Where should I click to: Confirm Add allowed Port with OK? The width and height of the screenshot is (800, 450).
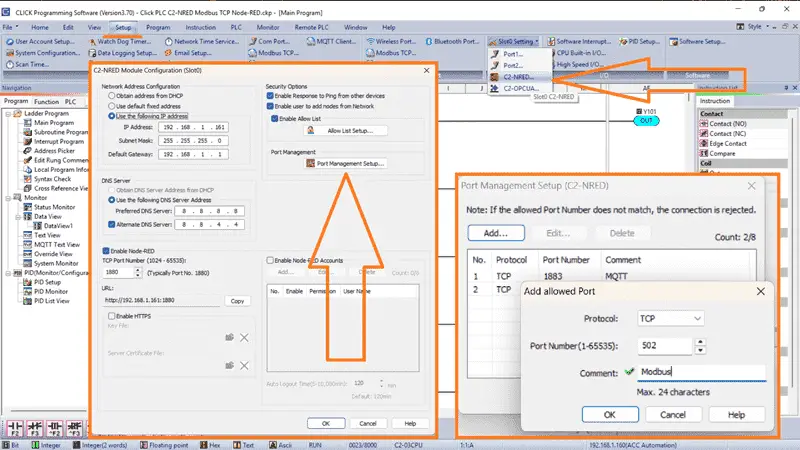coord(610,414)
